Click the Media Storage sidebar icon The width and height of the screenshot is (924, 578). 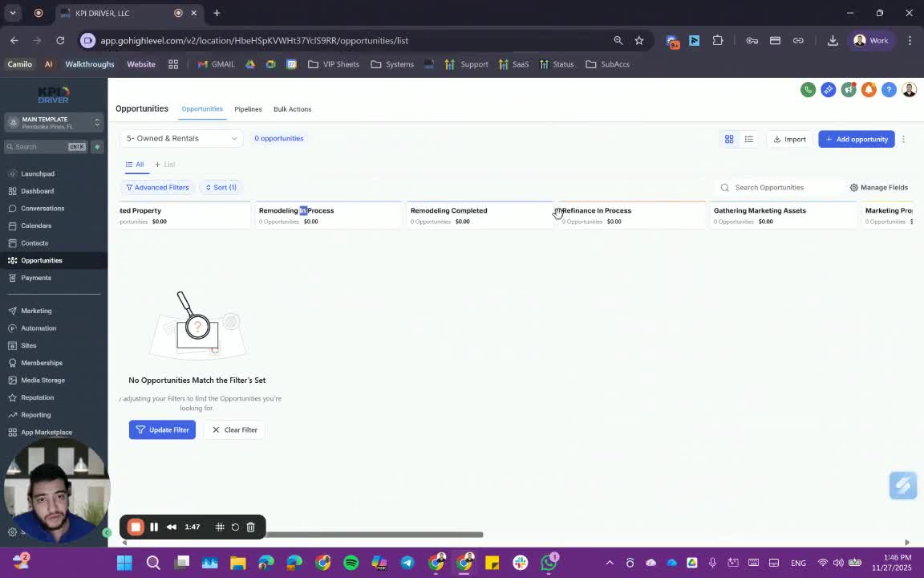tap(12, 381)
